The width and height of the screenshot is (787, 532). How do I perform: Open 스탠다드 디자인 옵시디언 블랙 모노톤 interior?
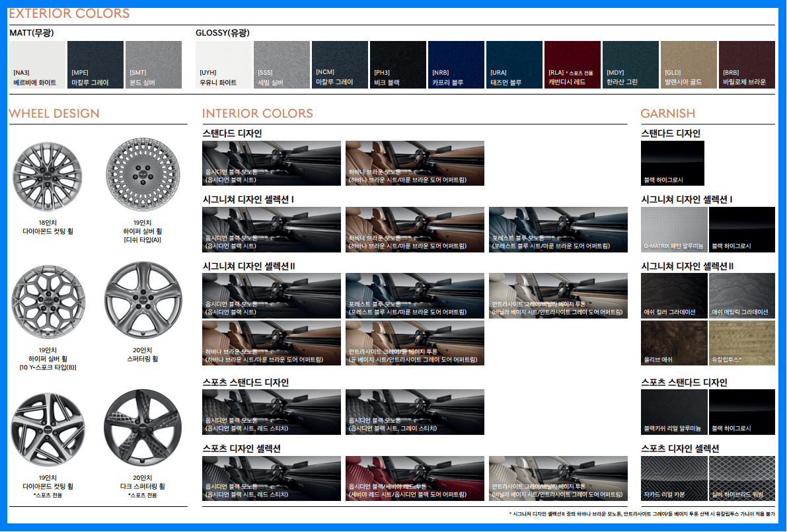click(x=272, y=163)
